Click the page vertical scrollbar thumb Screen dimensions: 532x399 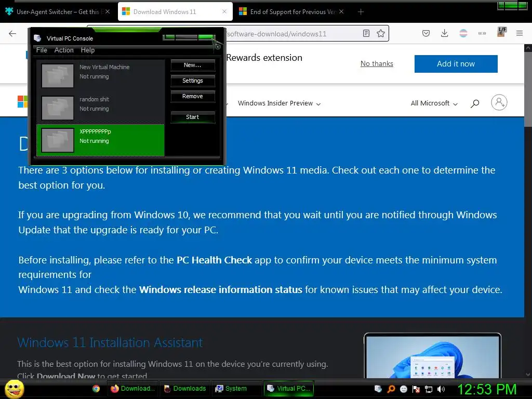click(x=528, y=88)
